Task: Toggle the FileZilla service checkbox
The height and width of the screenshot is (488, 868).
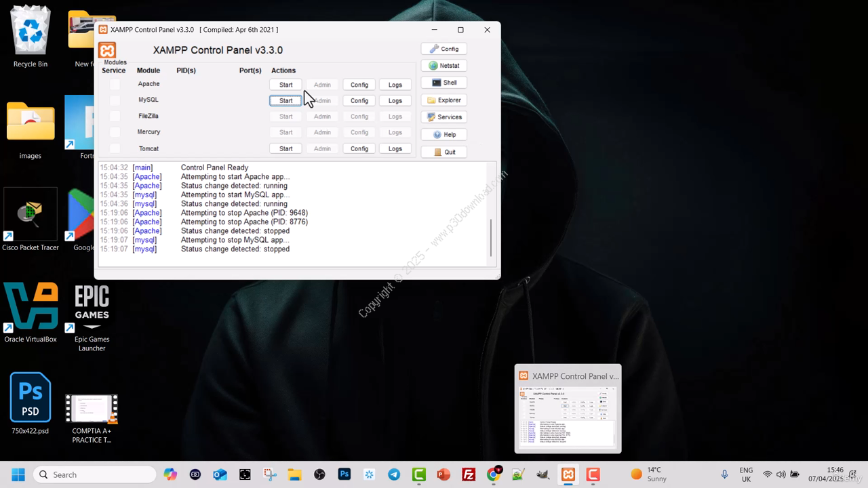Action: coord(115,116)
